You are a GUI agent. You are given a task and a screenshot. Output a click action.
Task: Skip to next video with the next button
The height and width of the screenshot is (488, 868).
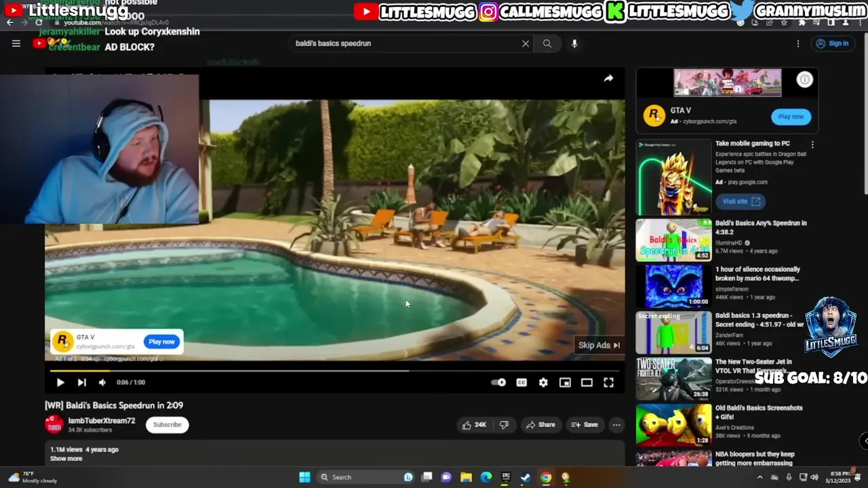(81, 382)
